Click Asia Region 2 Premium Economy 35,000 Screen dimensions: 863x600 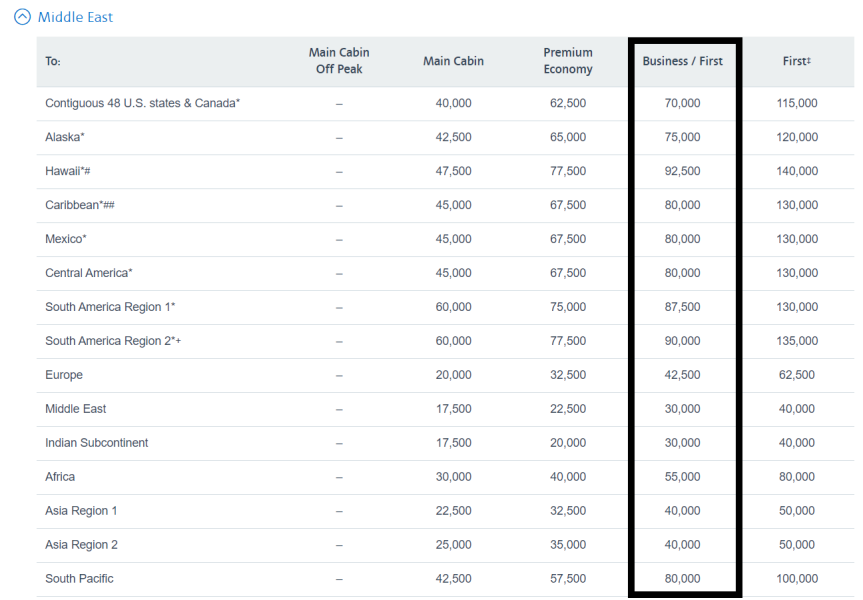(568, 545)
